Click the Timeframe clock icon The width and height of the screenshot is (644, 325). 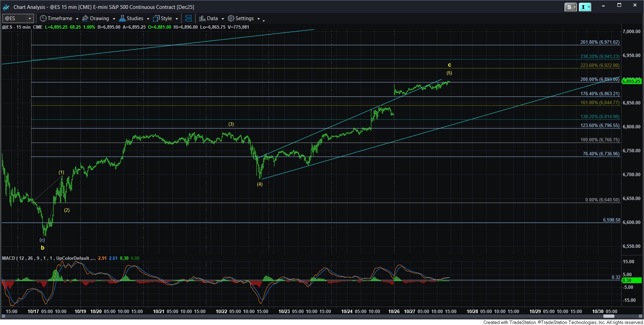tap(43, 18)
